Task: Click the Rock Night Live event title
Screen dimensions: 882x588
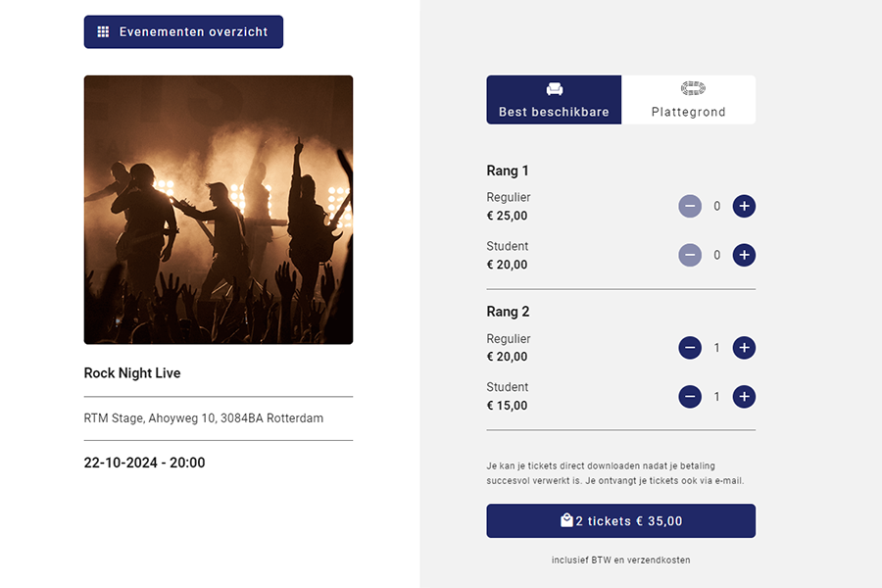Action: [132, 373]
